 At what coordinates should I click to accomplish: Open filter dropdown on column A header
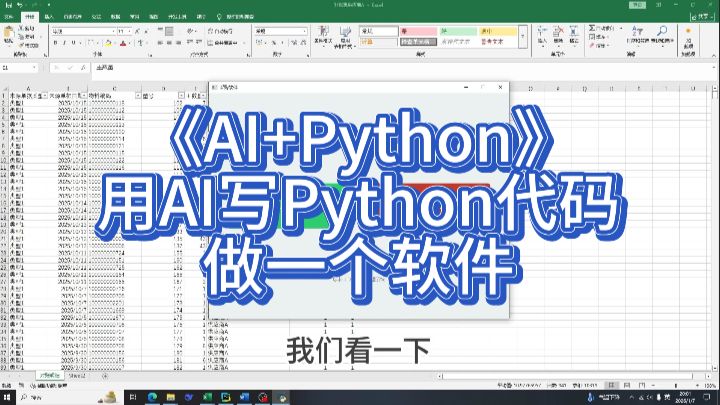point(45,96)
